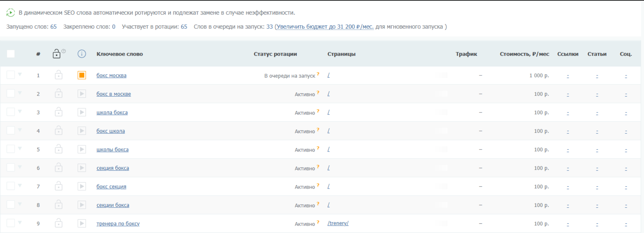
Task: Sort by Трафик column header
Action: [466, 54]
